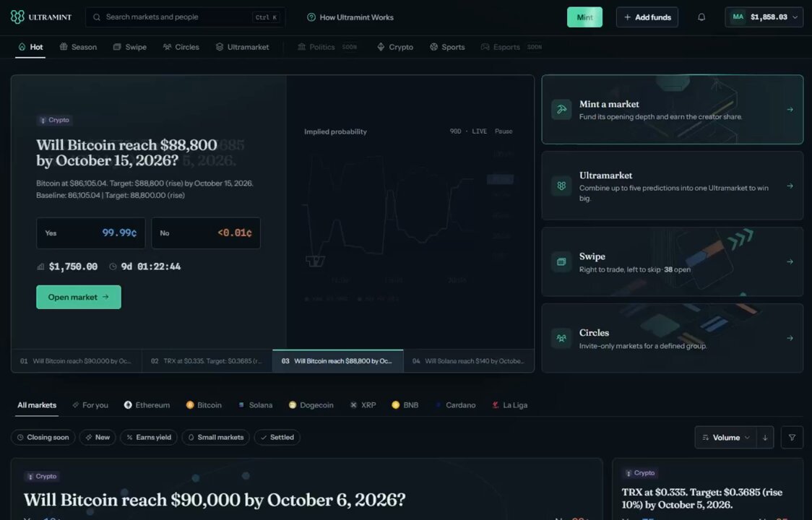Show the For you markets tab

coord(90,405)
